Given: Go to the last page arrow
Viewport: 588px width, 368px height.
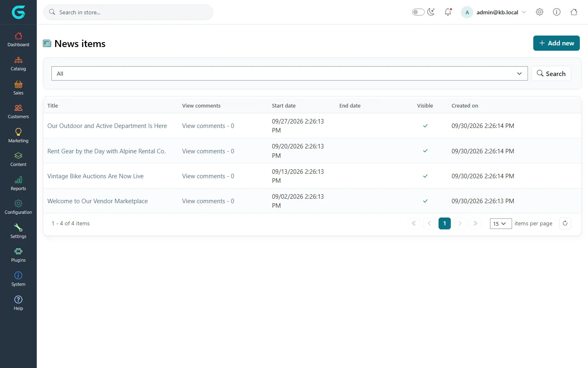Looking at the screenshot, I should point(475,223).
